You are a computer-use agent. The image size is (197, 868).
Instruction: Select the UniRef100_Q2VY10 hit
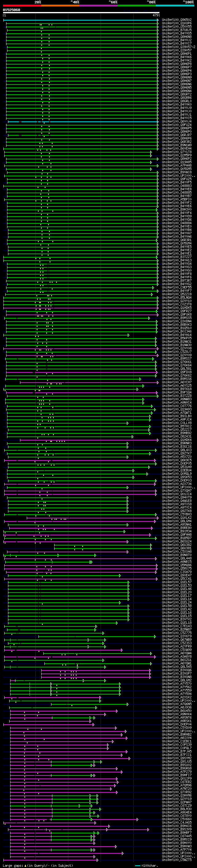tap(177, 301)
